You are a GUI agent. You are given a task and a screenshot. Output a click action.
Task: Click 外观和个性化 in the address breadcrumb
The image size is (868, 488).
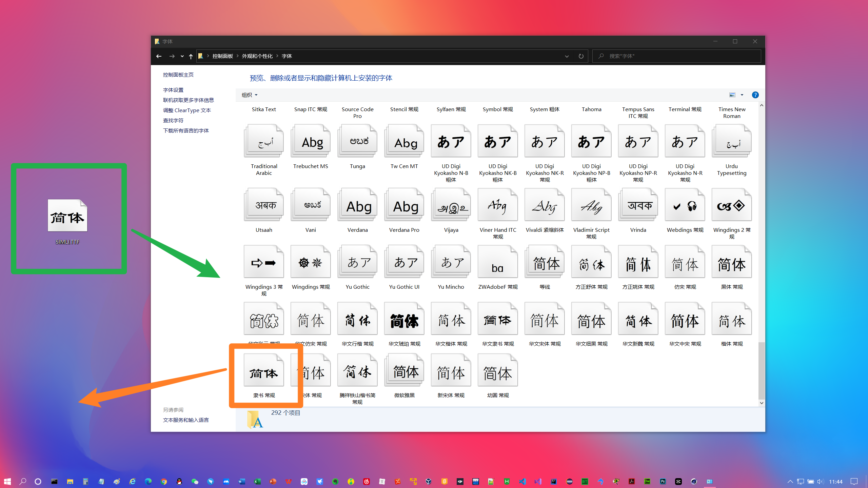click(257, 56)
